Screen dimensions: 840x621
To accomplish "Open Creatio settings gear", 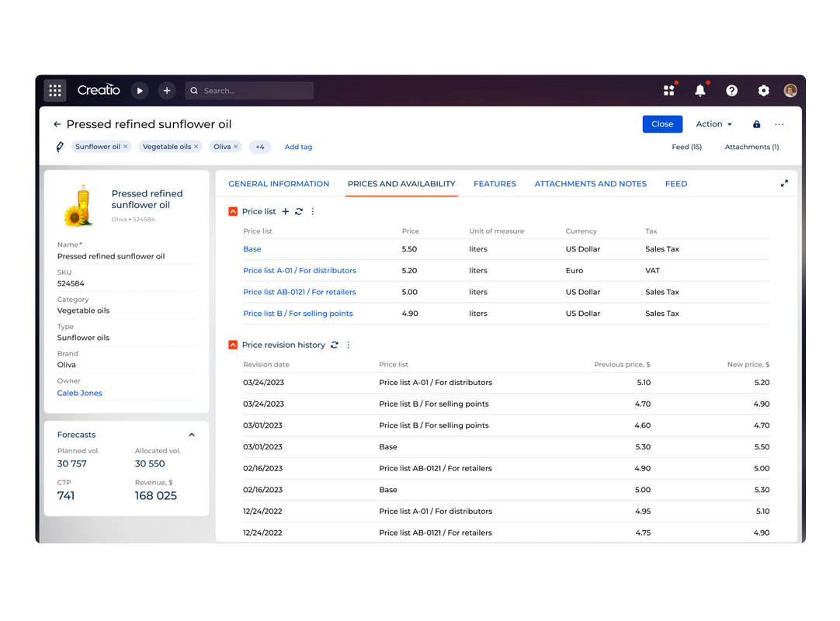I will [763, 90].
